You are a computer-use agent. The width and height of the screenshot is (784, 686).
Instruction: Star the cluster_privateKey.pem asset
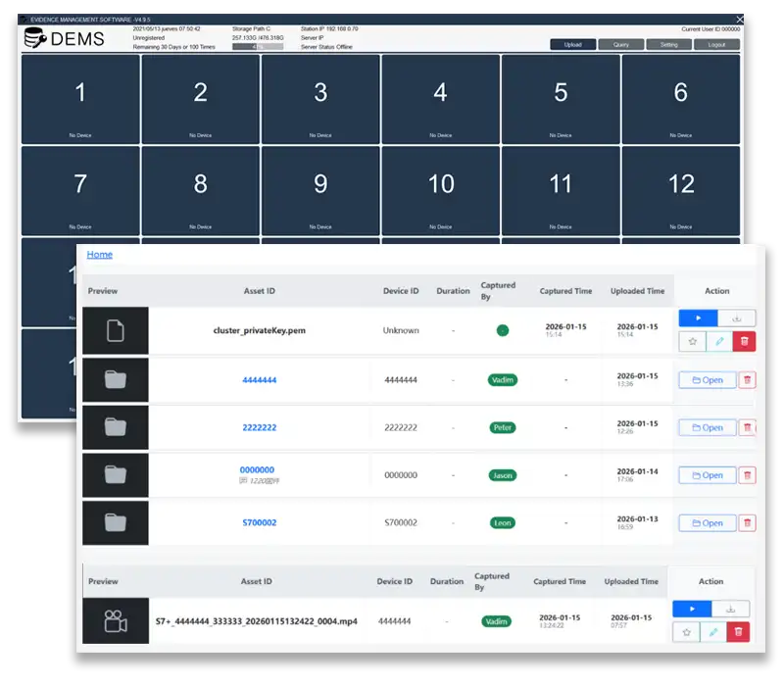tap(693, 341)
